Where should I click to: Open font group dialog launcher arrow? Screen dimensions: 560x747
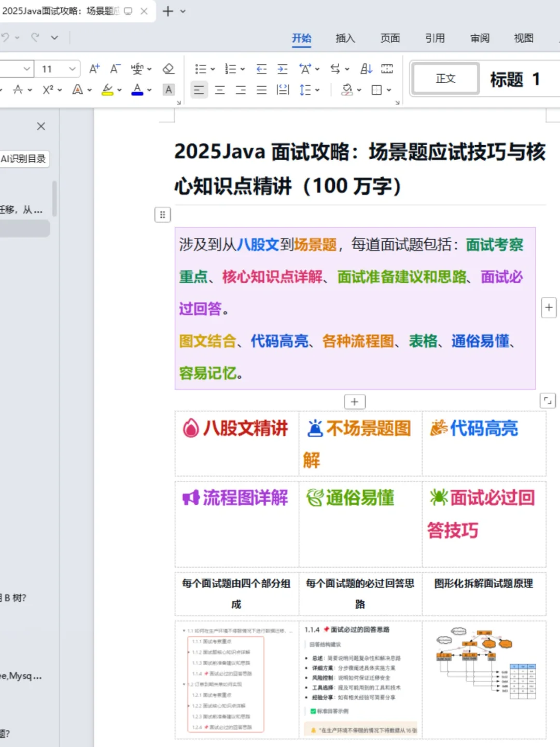[x=179, y=103]
